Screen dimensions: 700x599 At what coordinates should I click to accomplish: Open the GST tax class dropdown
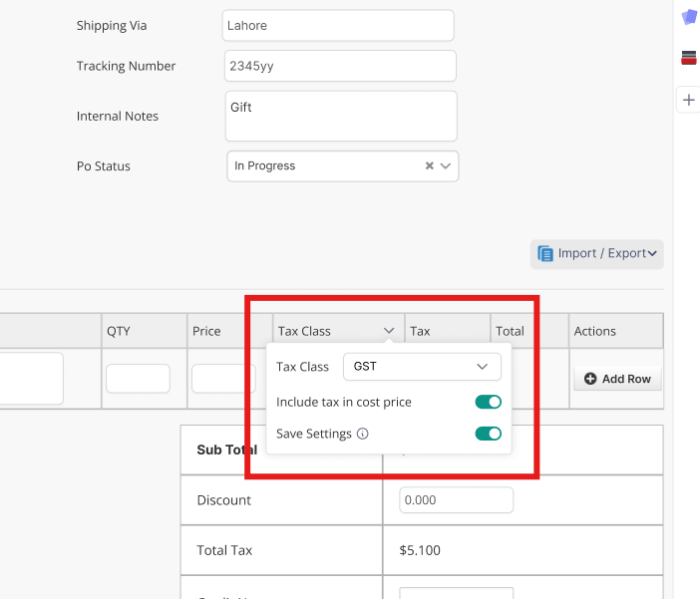pos(422,367)
